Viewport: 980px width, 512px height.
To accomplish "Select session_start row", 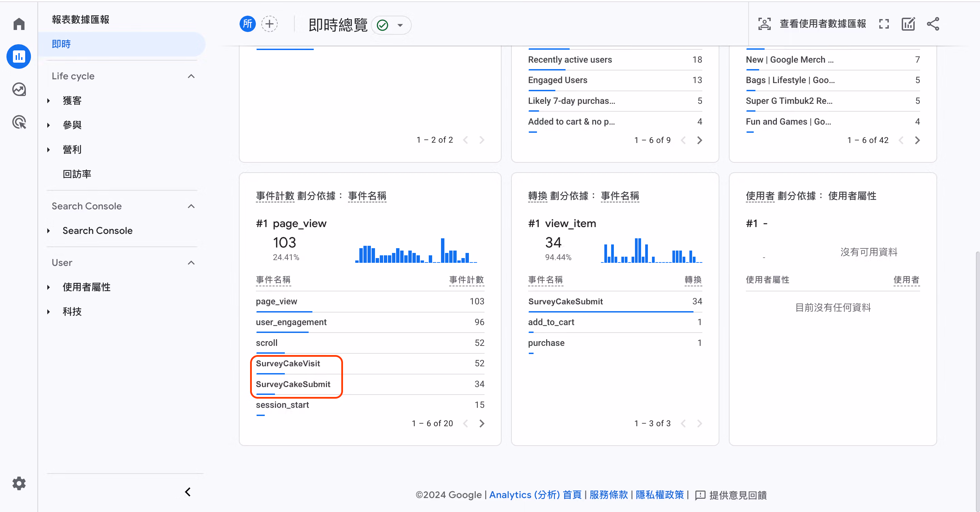I will pyautogui.click(x=370, y=405).
